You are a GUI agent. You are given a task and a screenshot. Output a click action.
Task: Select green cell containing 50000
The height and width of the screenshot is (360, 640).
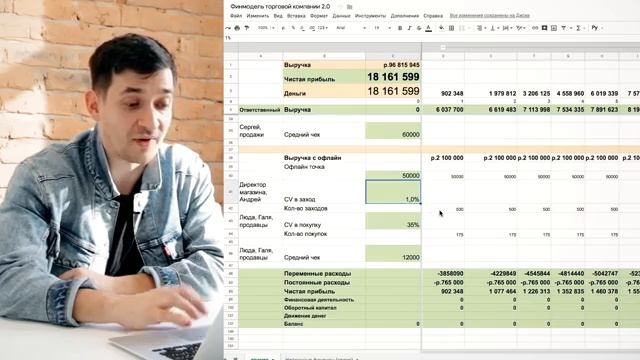pyautogui.click(x=393, y=176)
